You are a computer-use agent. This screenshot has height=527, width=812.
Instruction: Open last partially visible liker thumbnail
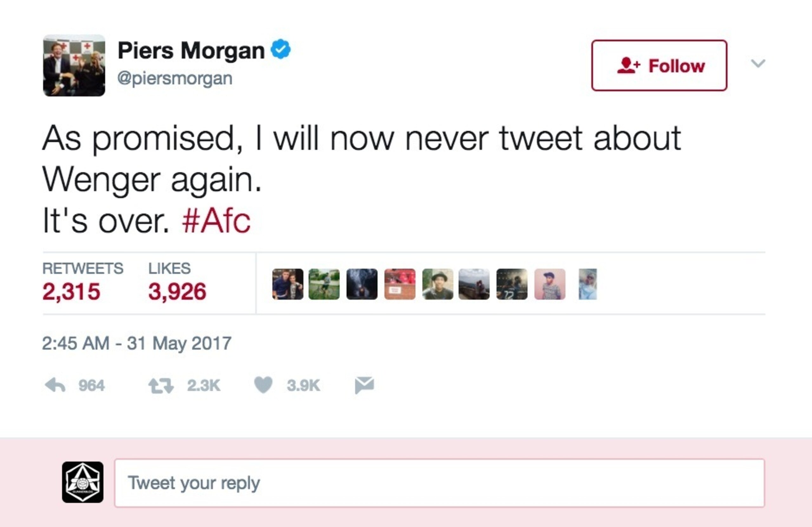[x=588, y=284]
